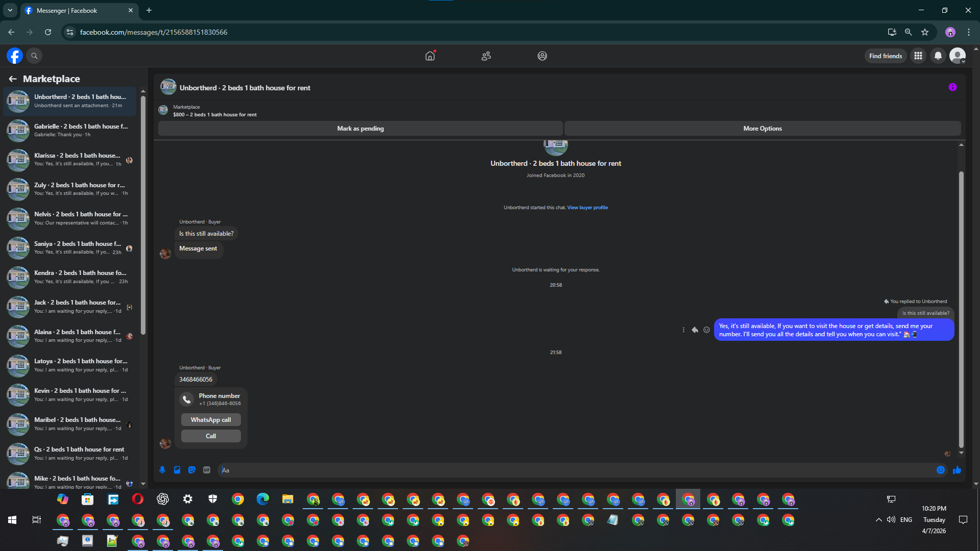Open the Kendra conversation
The width and height of the screenshot is (980, 551).
70,277
